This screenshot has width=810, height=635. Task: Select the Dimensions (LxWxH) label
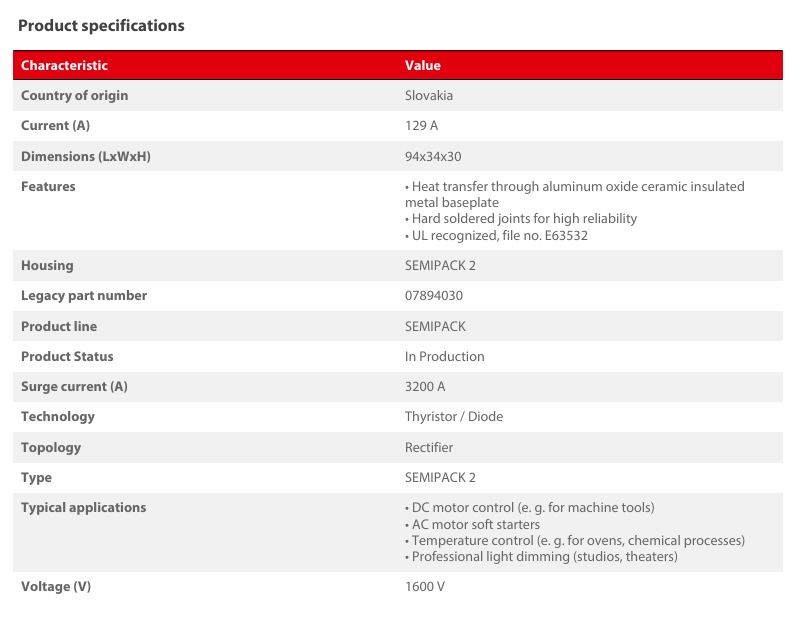coord(86,156)
